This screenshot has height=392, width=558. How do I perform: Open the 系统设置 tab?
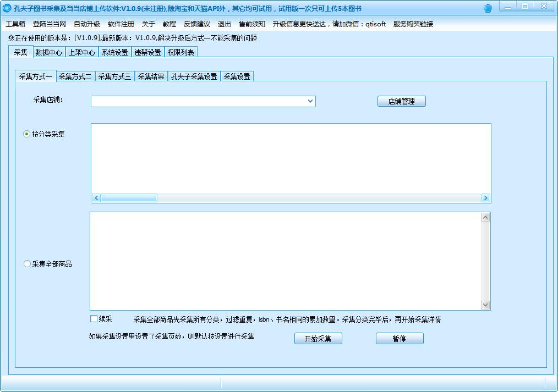click(114, 52)
